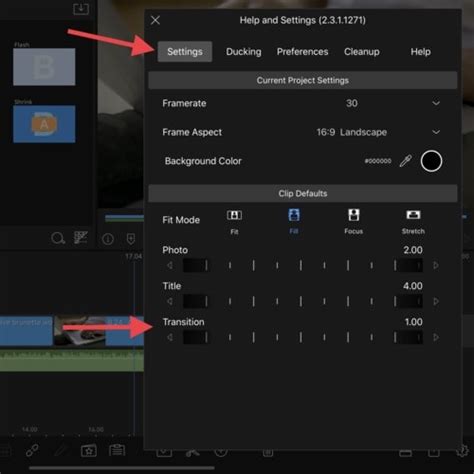Increase Photo duration with right arrow
The width and height of the screenshot is (474, 474).
pos(436,265)
